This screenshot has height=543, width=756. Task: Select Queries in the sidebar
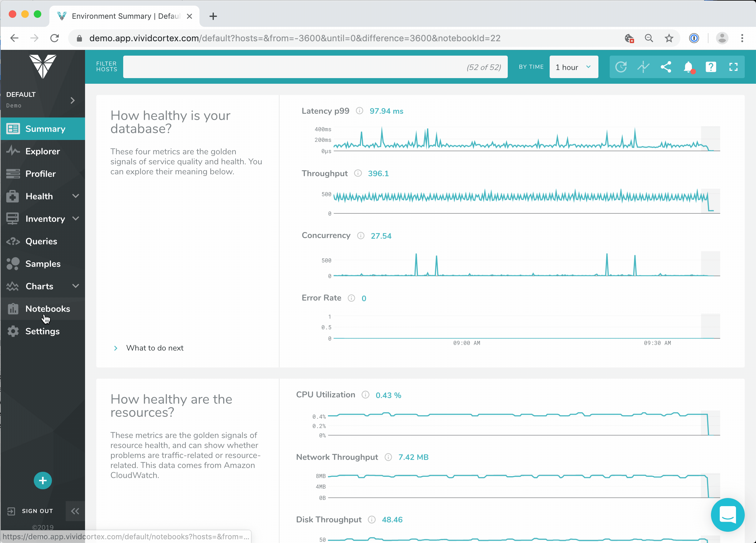[x=43, y=241]
